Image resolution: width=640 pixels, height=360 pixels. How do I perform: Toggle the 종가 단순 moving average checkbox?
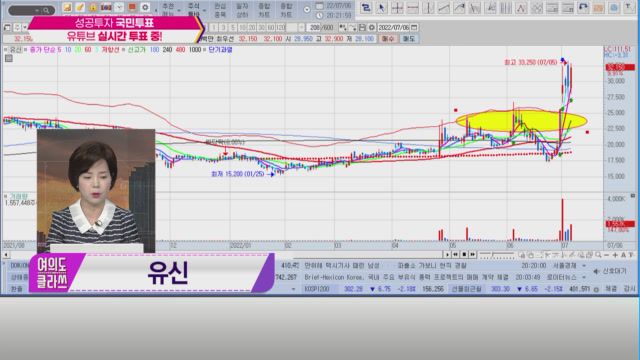tap(26, 50)
